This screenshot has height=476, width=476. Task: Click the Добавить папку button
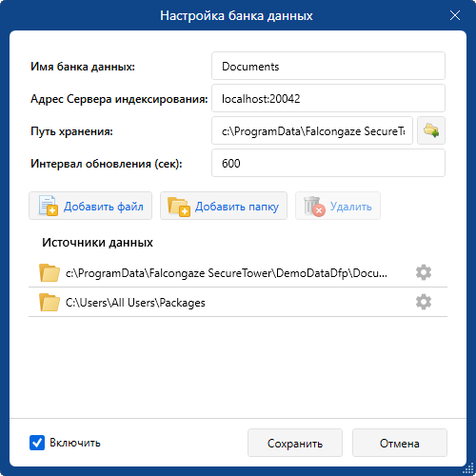click(224, 206)
